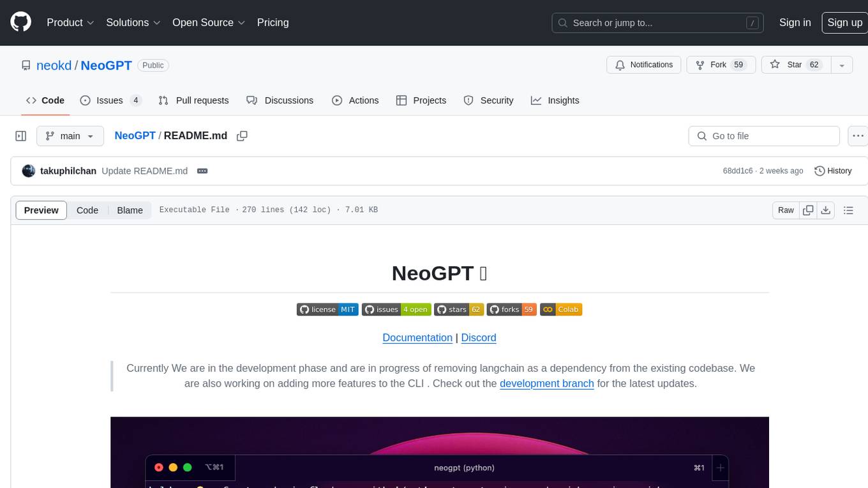Switch to the Issues tab
Screen dimensions: 868x488
pyautogui.click(x=110, y=100)
